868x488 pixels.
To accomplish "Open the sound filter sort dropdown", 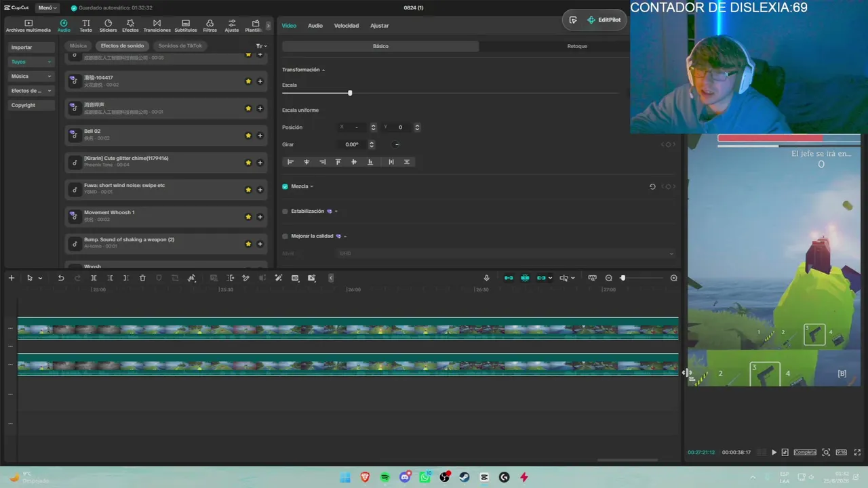I will click(x=261, y=46).
